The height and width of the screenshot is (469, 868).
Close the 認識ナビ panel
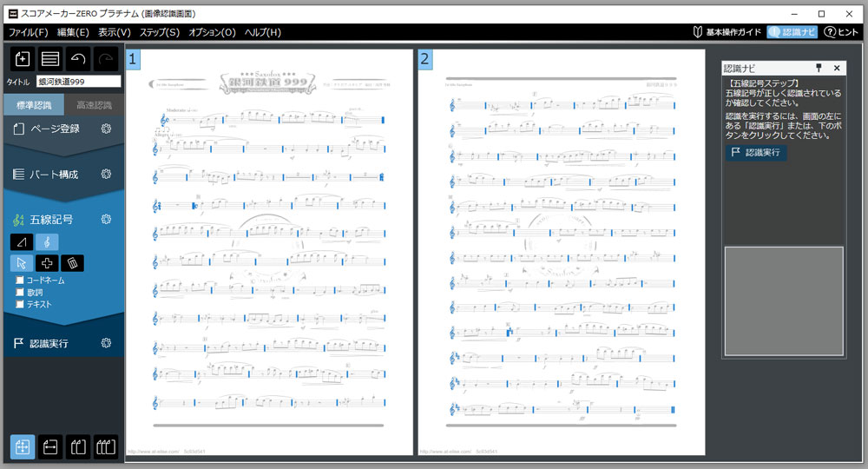coord(837,68)
